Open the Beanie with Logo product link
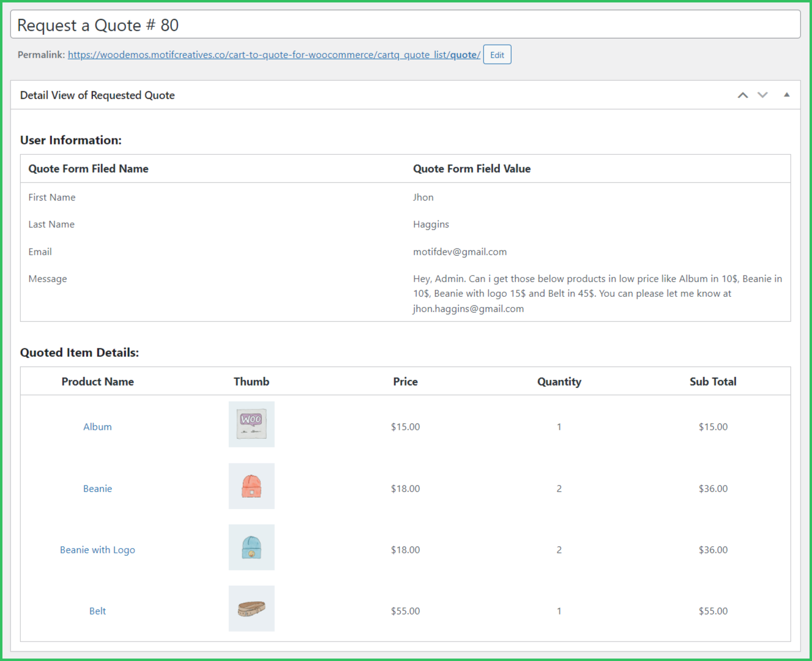 97,550
